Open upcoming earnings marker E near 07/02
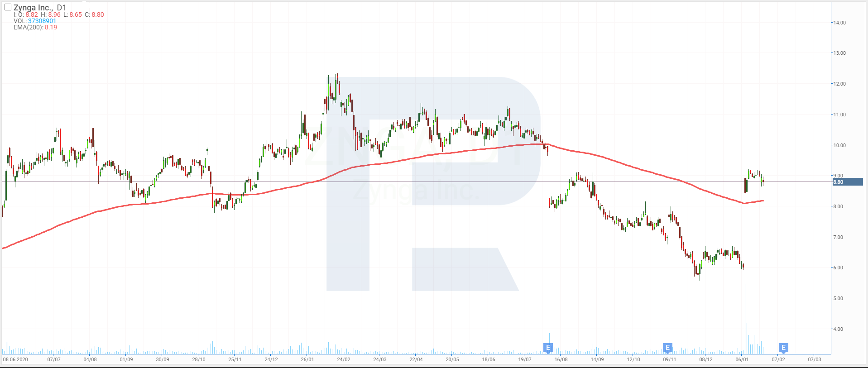Image resolution: width=868 pixels, height=368 pixels. [783, 348]
